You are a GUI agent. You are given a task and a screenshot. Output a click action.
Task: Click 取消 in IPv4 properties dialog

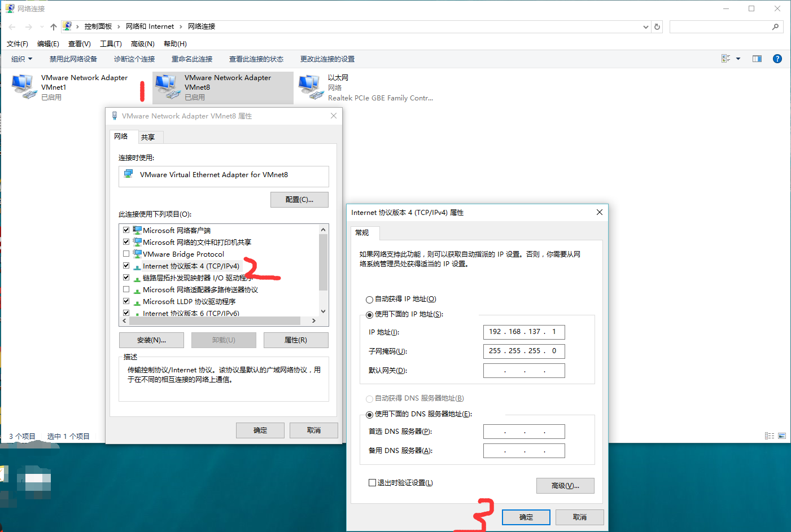[x=580, y=517]
